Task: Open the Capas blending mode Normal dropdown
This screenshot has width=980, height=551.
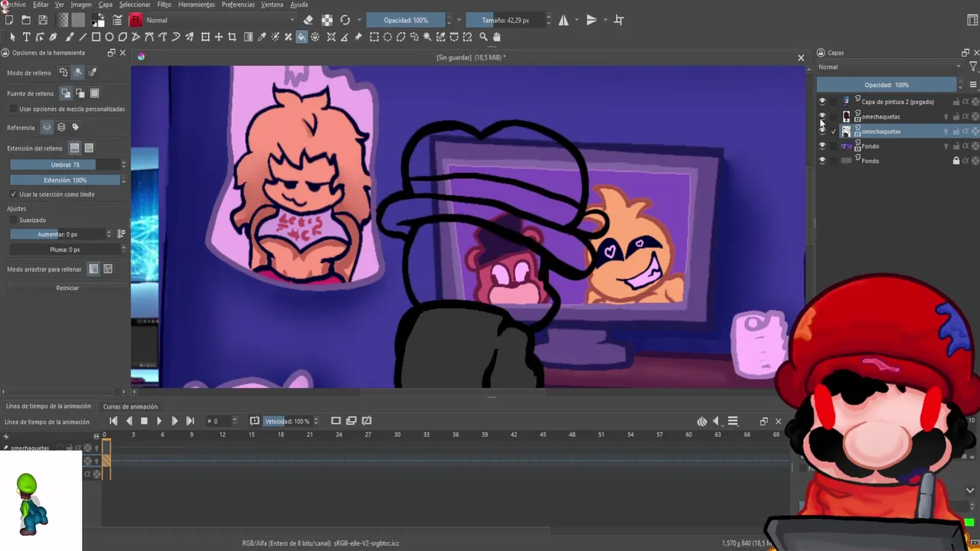Action: point(889,67)
